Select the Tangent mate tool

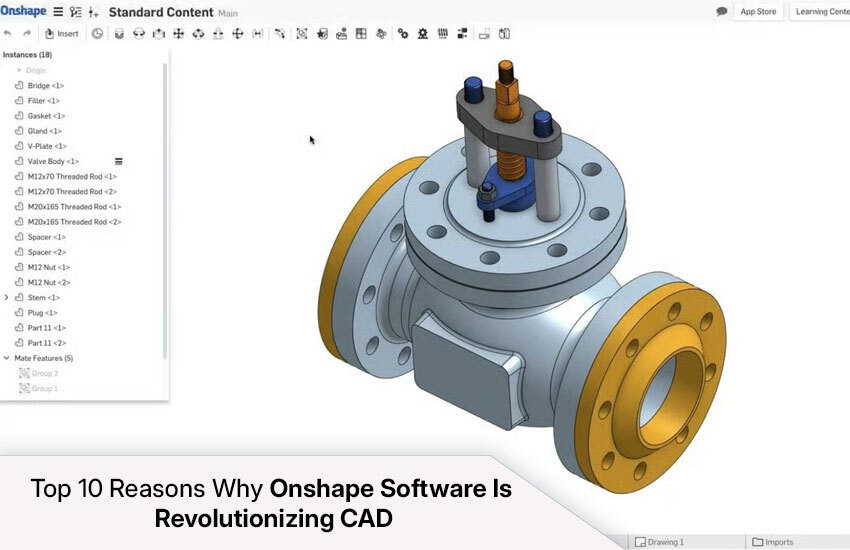coord(279,34)
